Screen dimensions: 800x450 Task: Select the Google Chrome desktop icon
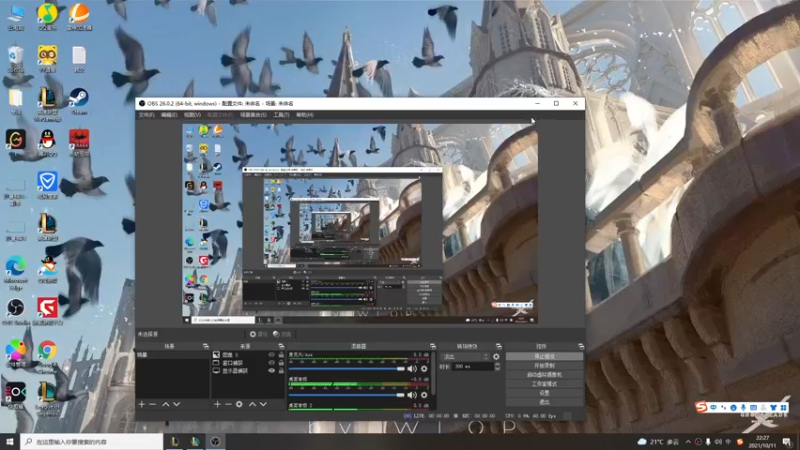(47, 354)
